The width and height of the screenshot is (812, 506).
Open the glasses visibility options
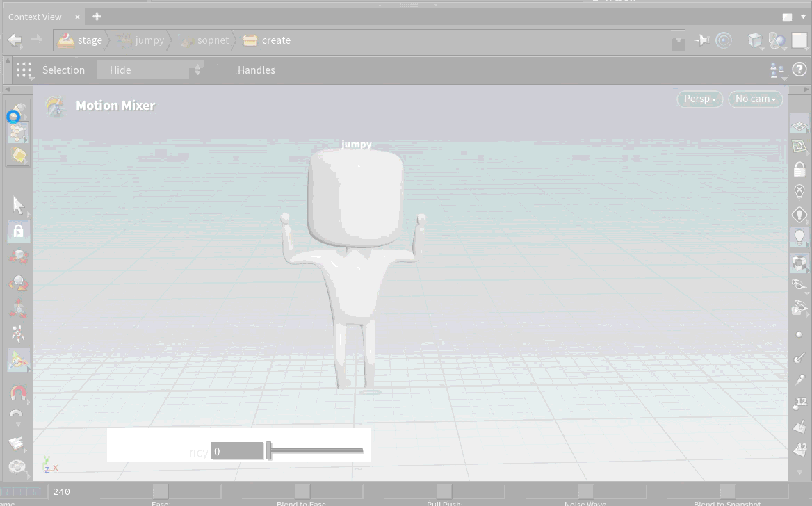(799, 284)
